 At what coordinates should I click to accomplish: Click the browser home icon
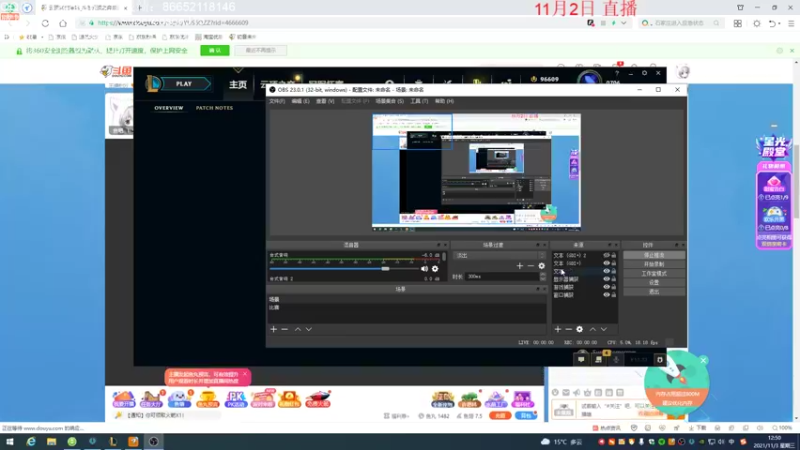click(x=63, y=23)
